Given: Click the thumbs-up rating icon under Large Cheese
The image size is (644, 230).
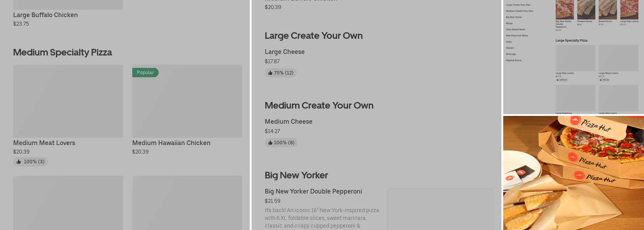Looking at the screenshot, I should click(270, 73).
